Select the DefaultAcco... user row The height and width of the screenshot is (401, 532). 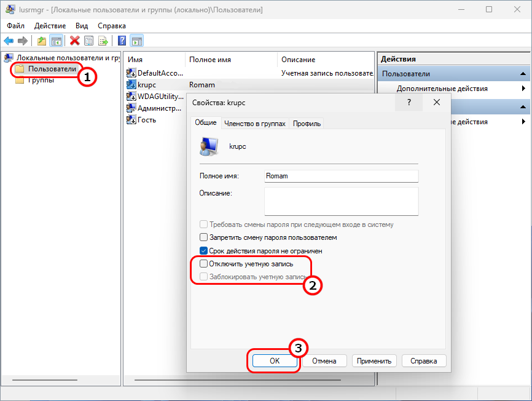(x=160, y=73)
